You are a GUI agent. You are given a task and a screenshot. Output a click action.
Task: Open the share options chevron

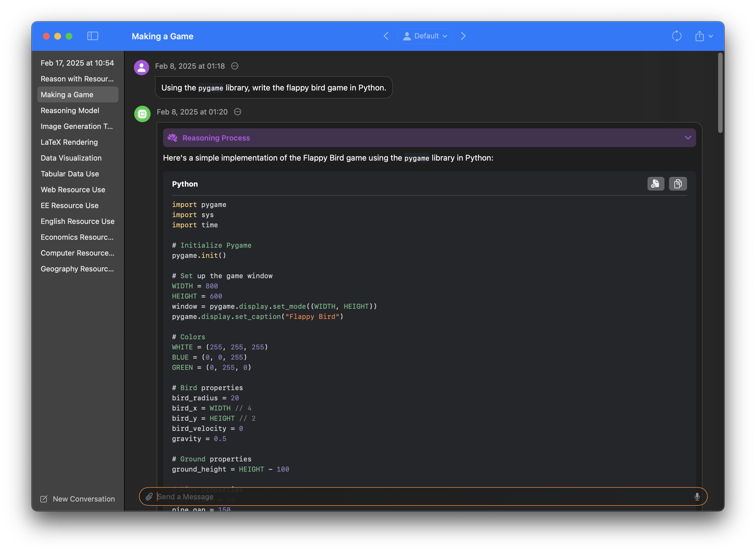(711, 36)
